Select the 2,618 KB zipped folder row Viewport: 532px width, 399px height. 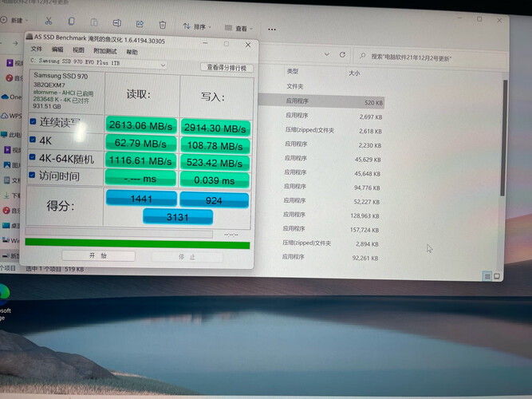(321, 130)
